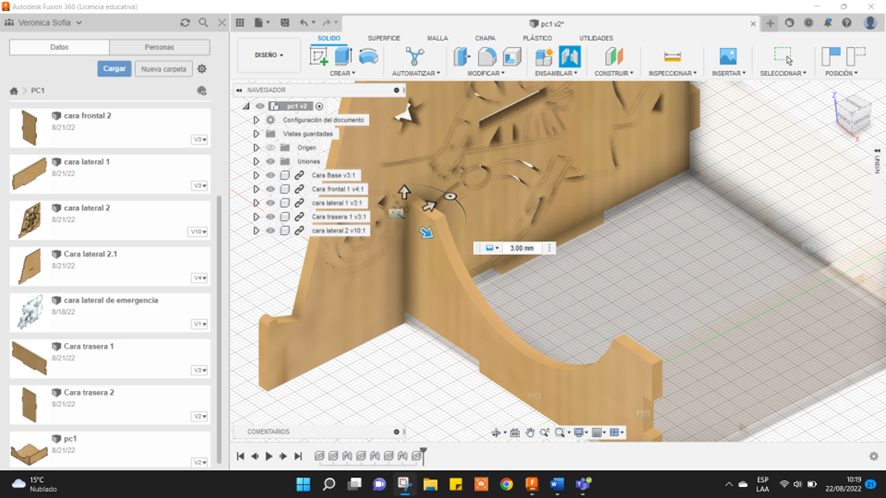Click the Create Form tool icon
This screenshot has height=498, width=886.
tap(368, 57)
